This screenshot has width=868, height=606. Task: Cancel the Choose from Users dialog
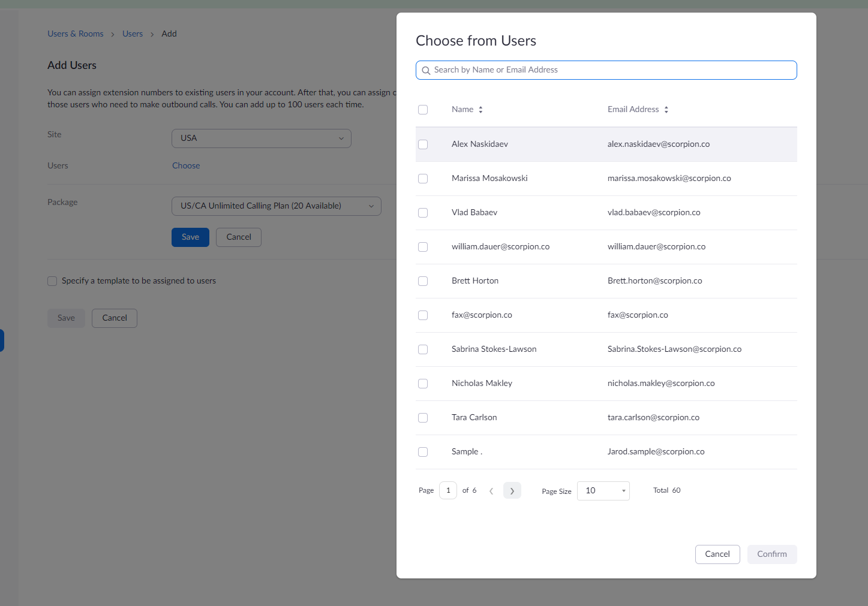[717, 554]
